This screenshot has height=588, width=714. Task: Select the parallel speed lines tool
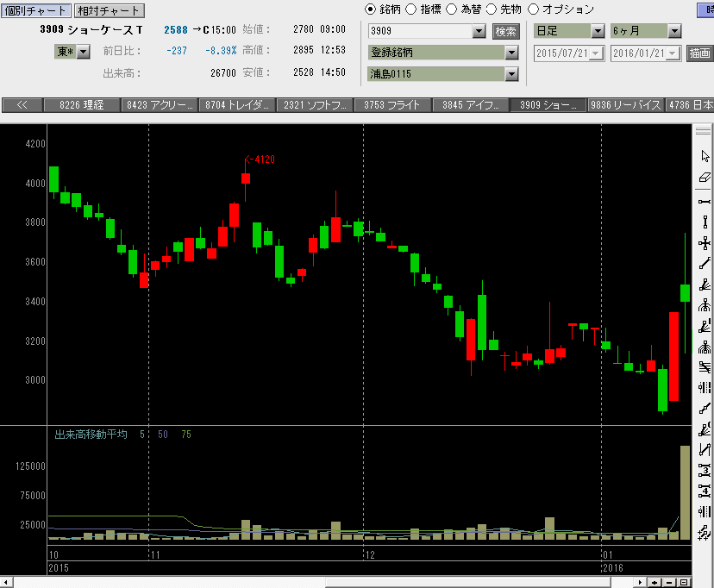pos(705,366)
